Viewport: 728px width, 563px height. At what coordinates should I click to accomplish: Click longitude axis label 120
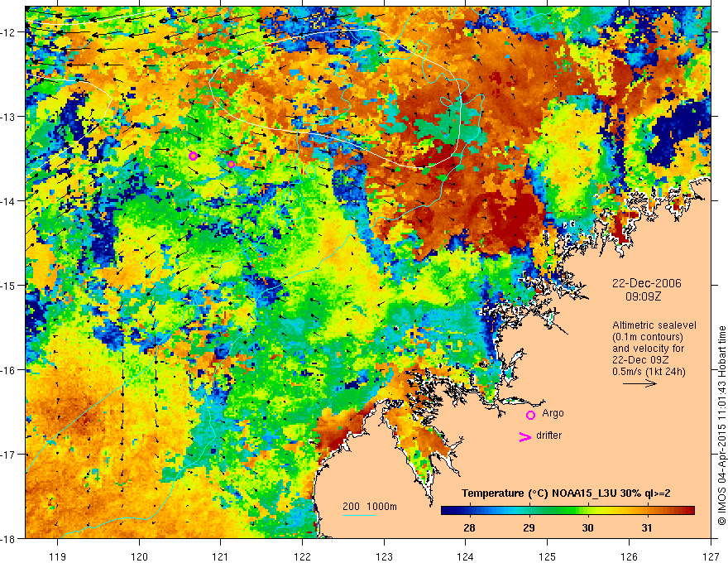[x=139, y=556]
